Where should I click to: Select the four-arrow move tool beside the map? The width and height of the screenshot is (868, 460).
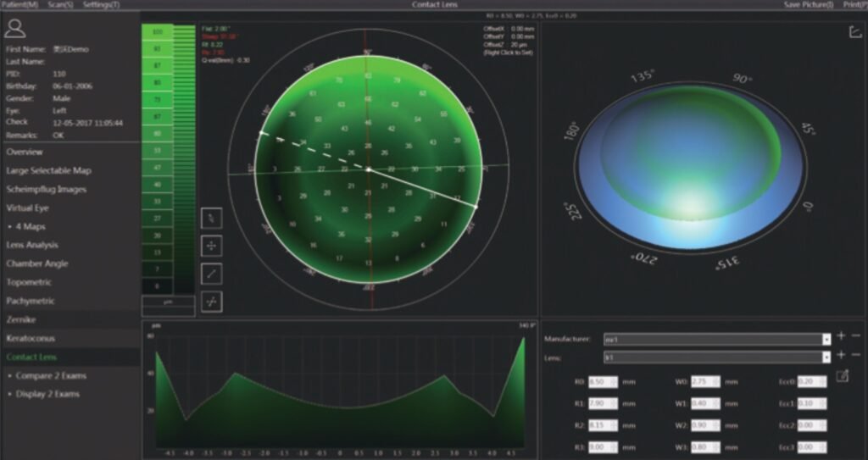tap(211, 246)
